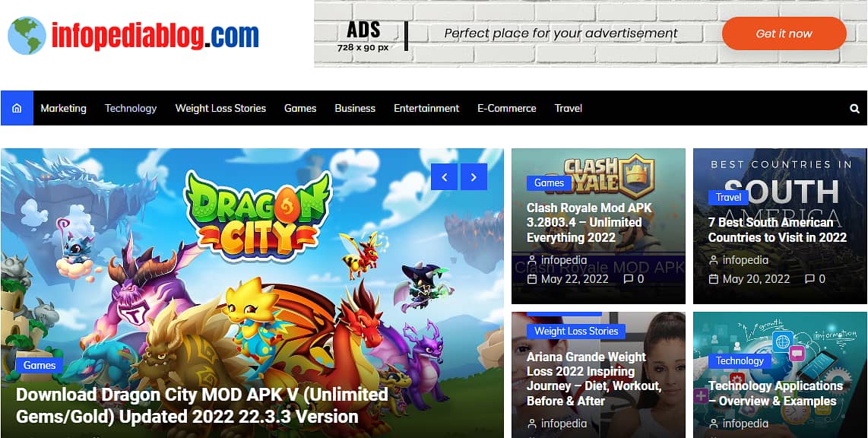
Task: Click author icon on Ariana Grande card
Action: [532, 424]
